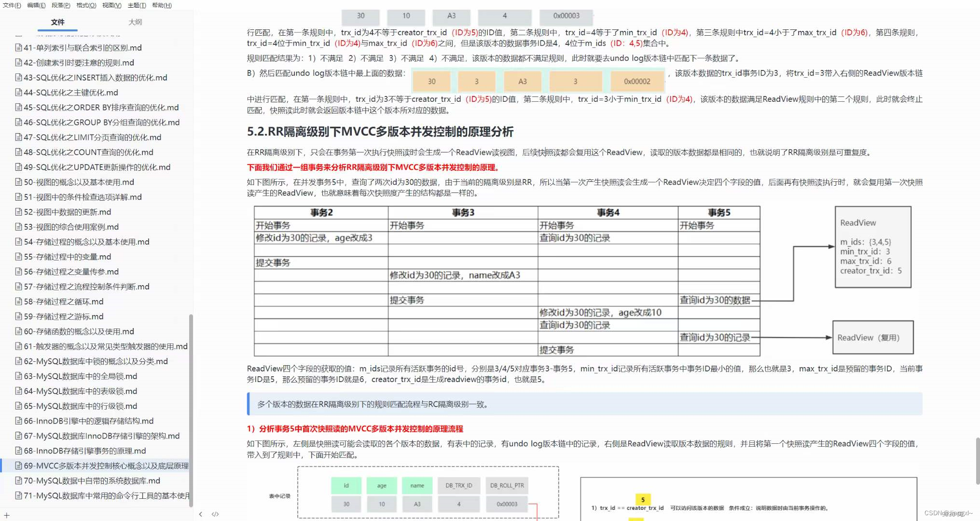The height and width of the screenshot is (521, 980).
Task: Switch to the 文件 sidebar tab
Action: pos(57,22)
